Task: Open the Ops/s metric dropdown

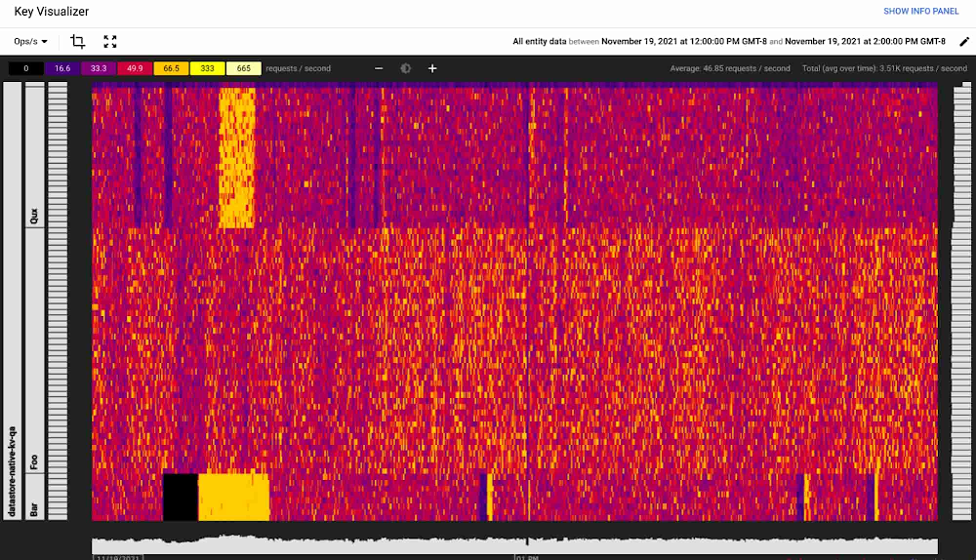Action: pos(31,42)
